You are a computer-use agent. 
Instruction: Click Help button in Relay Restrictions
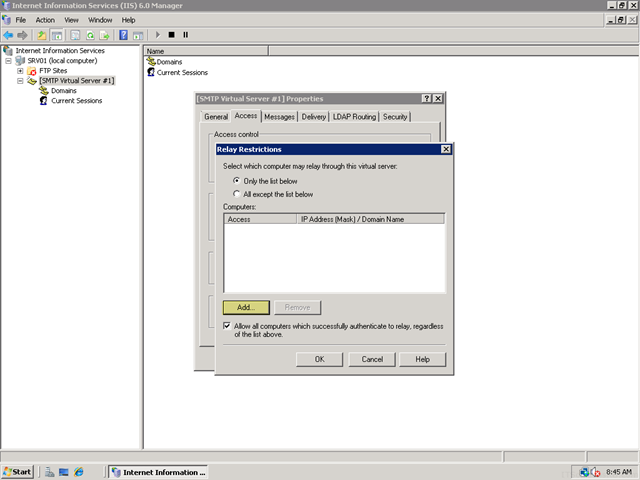(x=422, y=359)
